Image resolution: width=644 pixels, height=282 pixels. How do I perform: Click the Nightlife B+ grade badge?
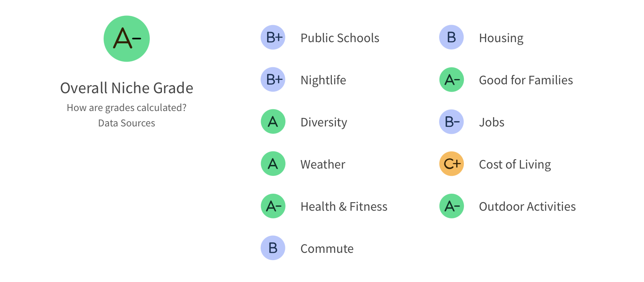[x=273, y=79]
